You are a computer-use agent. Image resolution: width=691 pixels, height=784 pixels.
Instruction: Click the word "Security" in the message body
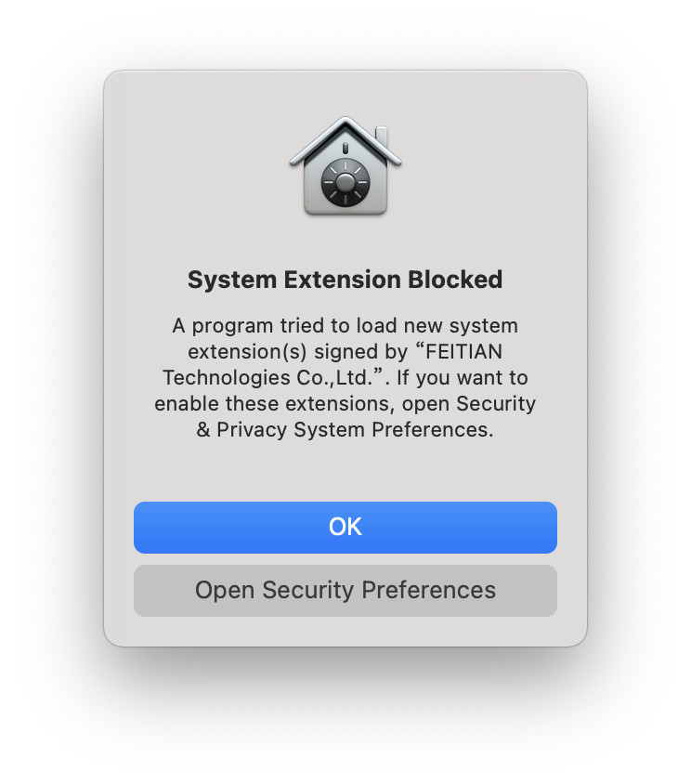click(496, 403)
